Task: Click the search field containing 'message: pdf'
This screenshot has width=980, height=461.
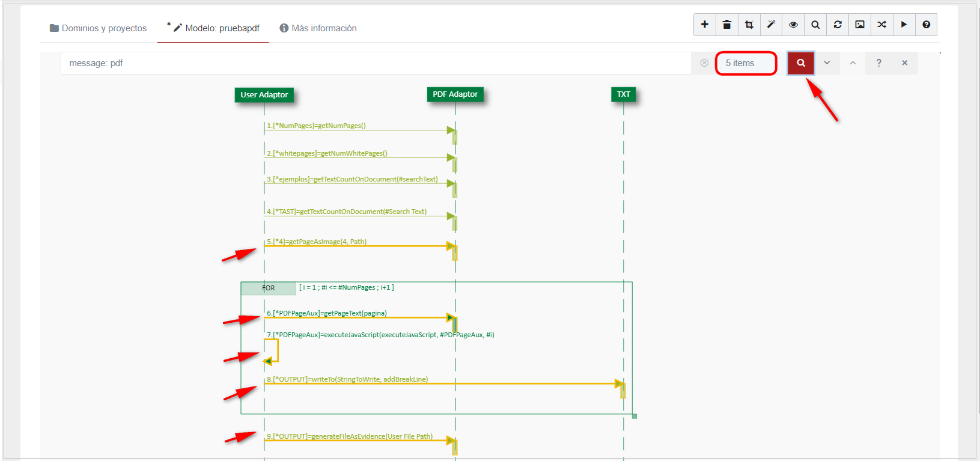Action: click(x=373, y=63)
